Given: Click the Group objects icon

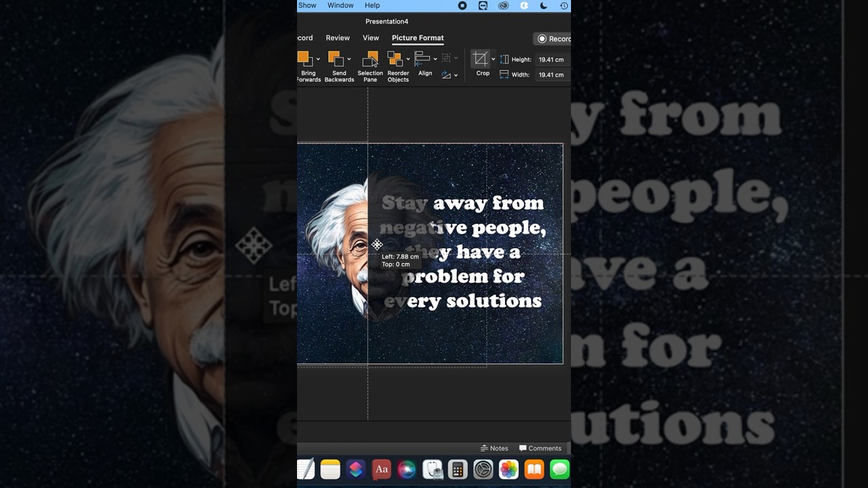Looking at the screenshot, I should point(446,58).
